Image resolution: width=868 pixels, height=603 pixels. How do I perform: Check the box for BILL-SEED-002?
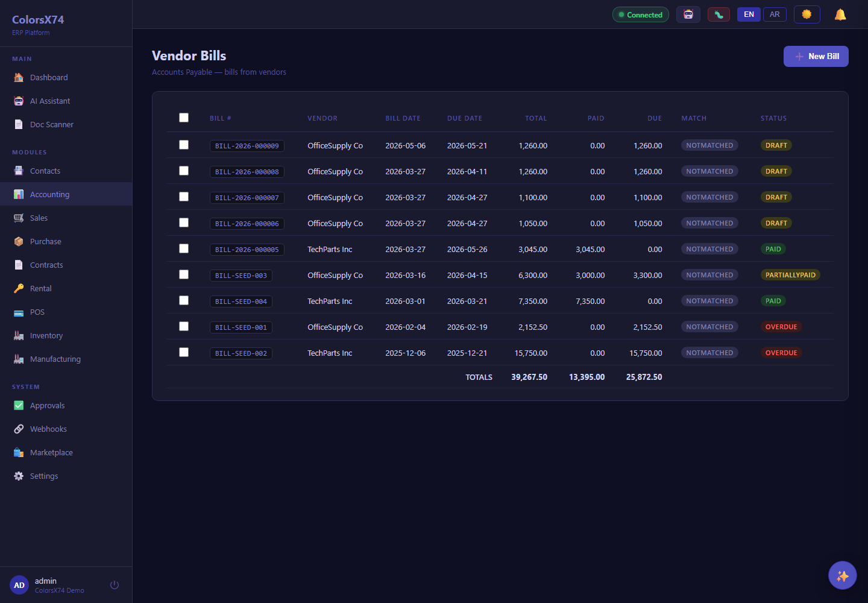[184, 352]
